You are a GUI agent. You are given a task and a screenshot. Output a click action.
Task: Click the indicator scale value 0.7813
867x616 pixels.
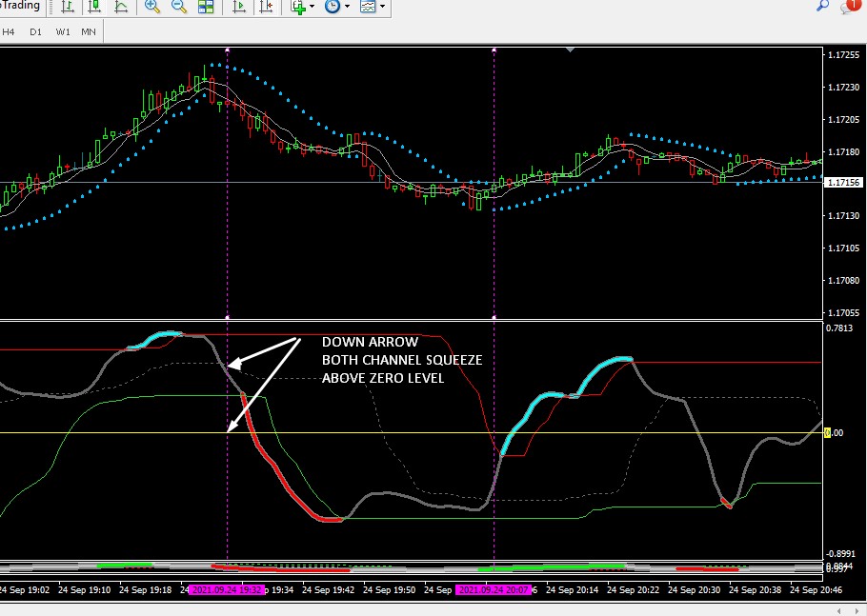pos(839,328)
